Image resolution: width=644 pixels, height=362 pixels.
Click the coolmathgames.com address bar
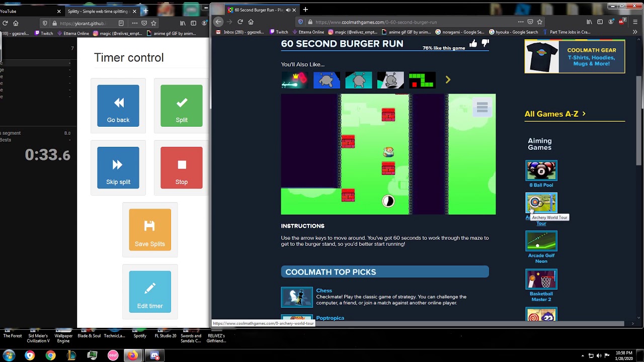point(376,22)
